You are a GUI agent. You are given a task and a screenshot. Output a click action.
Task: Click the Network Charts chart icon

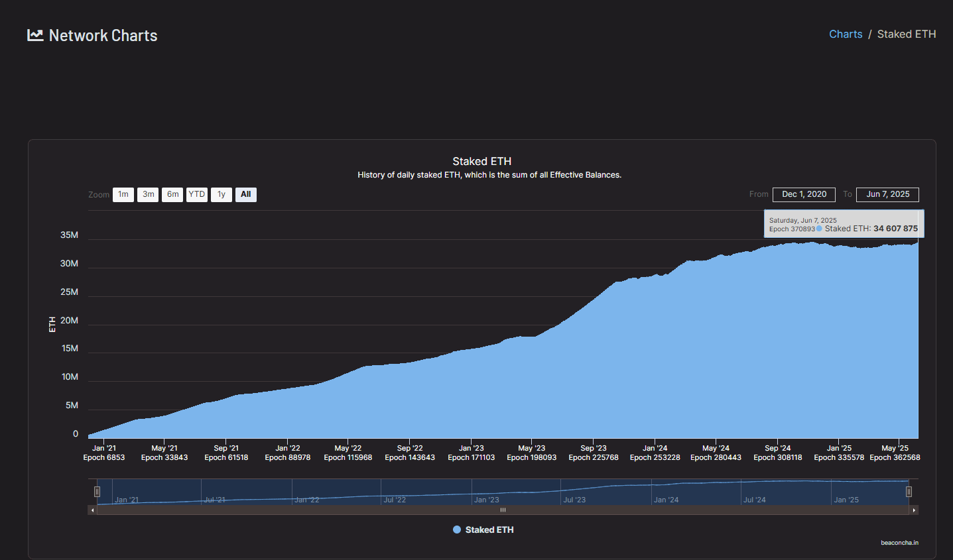(x=35, y=35)
